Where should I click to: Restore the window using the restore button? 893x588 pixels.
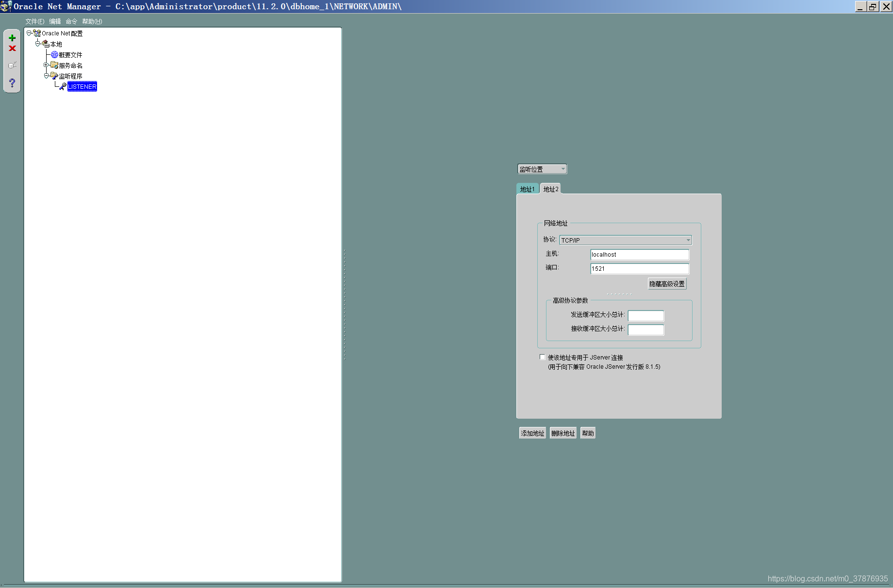873,6
